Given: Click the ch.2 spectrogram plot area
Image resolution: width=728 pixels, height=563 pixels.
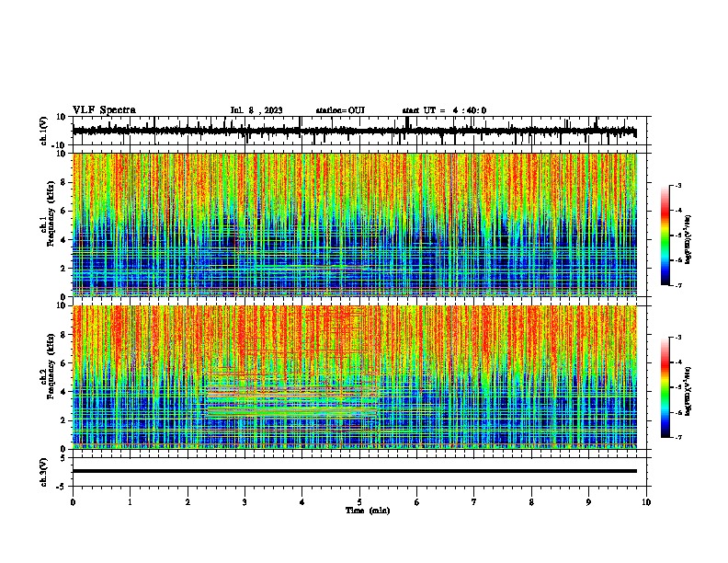Looking at the screenshot, I should (355, 377).
